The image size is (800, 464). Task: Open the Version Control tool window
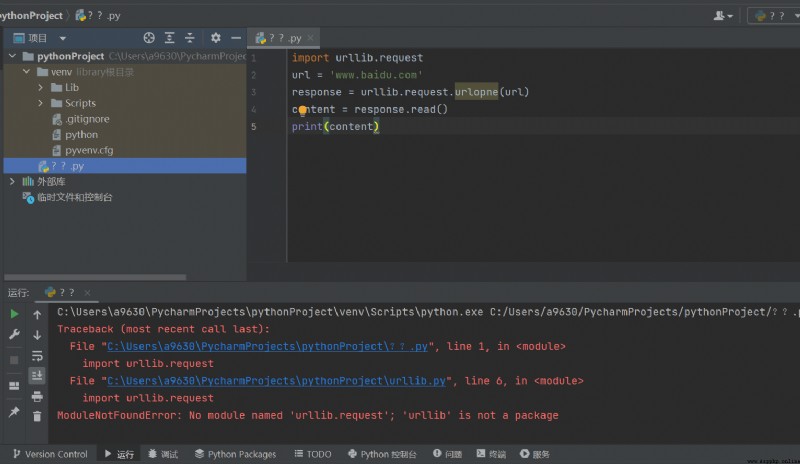(x=50, y=454)
